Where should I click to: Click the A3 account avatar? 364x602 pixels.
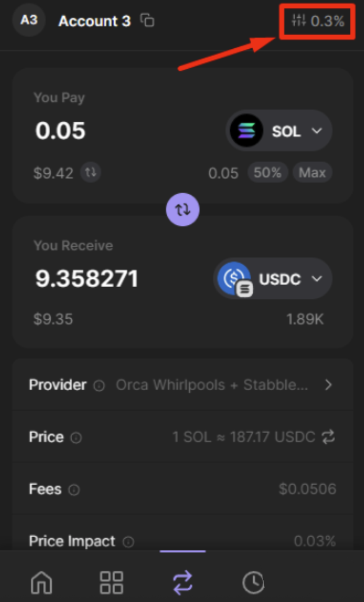(29, 20)
